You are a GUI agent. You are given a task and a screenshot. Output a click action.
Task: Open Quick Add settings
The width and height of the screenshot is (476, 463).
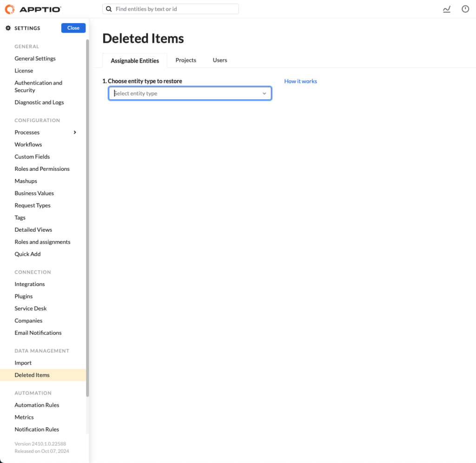pyautogui.click(x=27, y=254)
